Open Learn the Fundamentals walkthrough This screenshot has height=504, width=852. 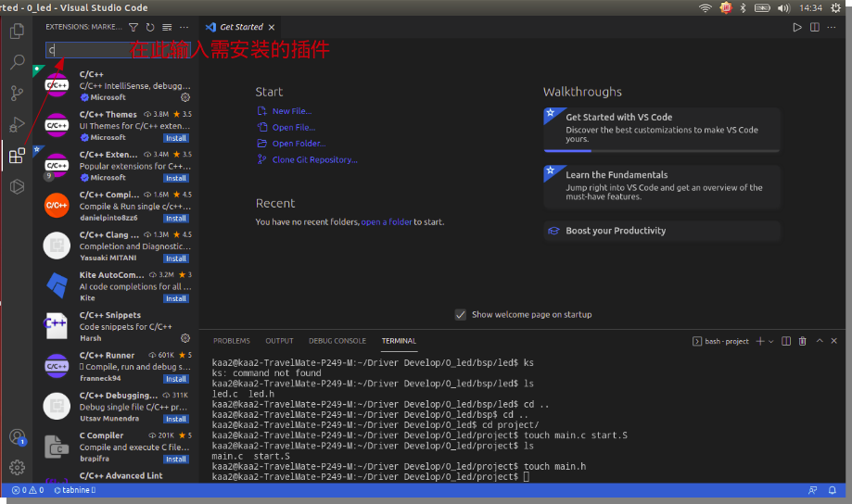coord(662,187)
